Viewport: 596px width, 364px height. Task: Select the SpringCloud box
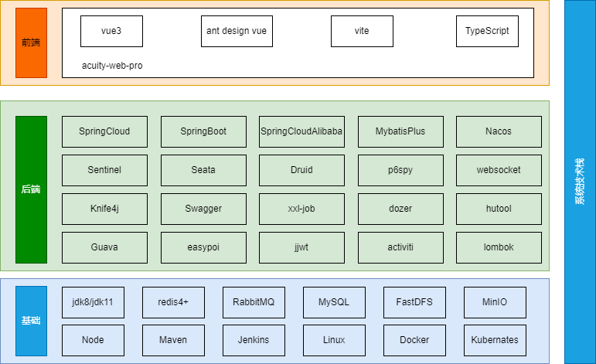(104, 131)
